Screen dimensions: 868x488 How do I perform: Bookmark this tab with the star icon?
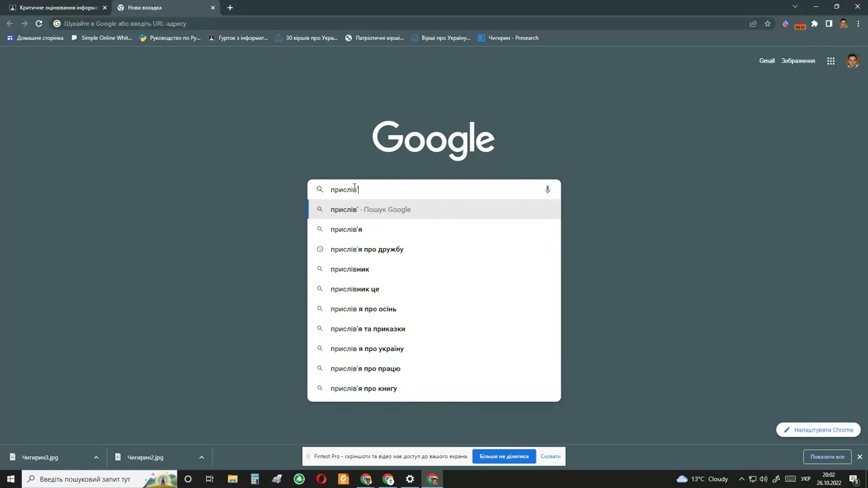[768, 24]
